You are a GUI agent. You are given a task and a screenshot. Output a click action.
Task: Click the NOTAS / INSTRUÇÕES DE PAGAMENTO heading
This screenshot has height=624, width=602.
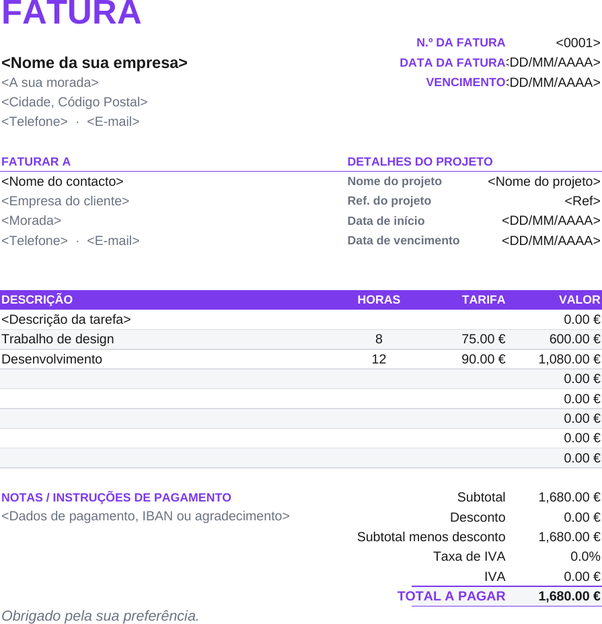tap(116, 497)
